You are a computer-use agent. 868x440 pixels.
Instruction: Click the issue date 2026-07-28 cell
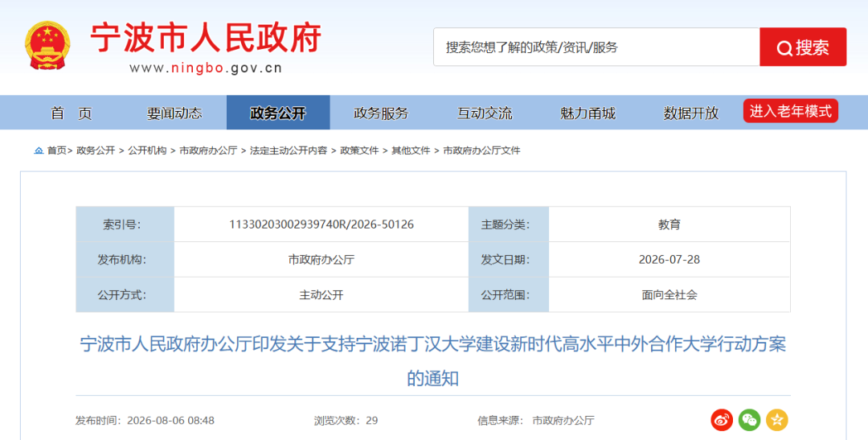(x=669, y=259)
